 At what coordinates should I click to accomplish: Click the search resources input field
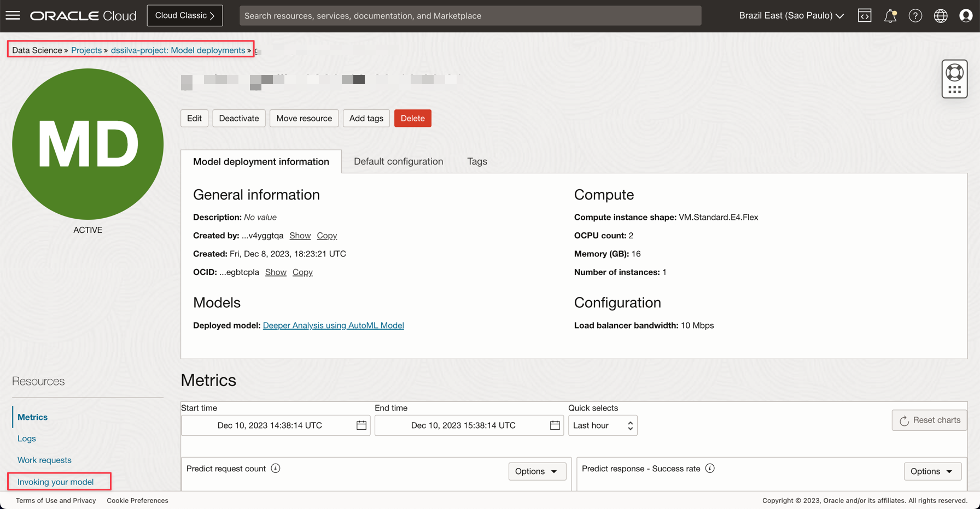[x=470, y=16]
